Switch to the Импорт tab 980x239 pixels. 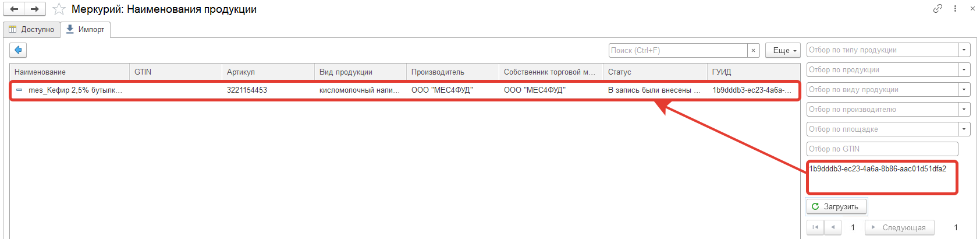pos(86,30)
